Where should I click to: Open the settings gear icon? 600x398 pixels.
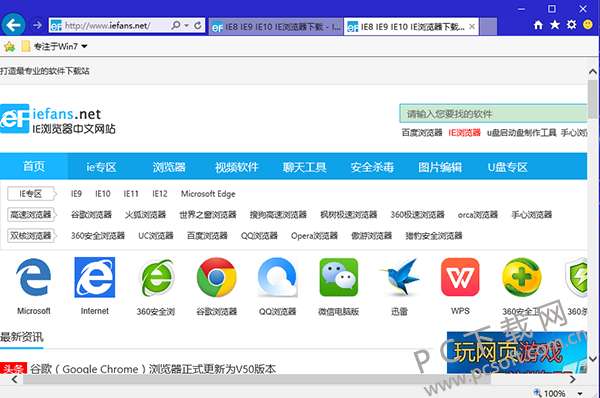coord(571,25)
